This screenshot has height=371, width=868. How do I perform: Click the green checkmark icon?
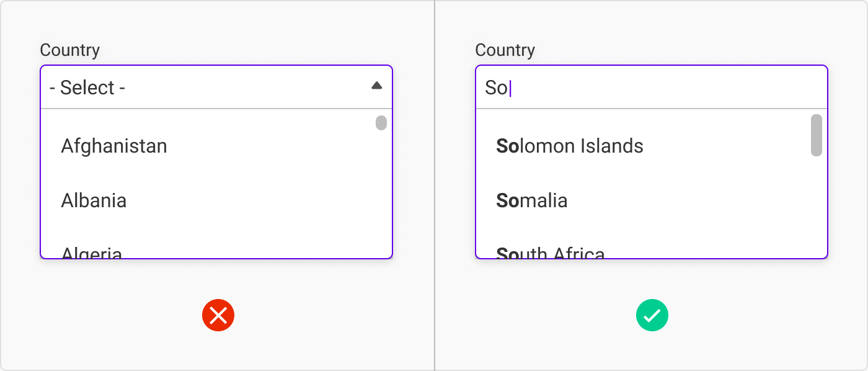pyautogui.click(x=652, y=316)
